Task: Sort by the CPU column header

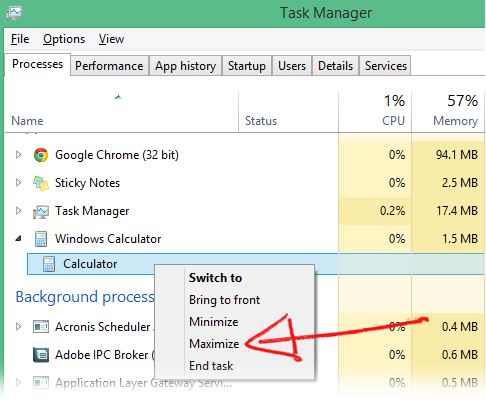Action: pos(375,112)
